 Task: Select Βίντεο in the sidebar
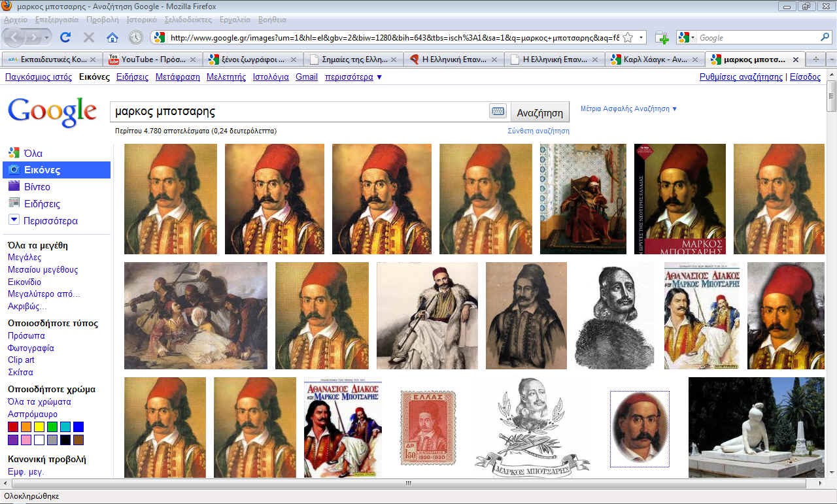click(37, 187)
